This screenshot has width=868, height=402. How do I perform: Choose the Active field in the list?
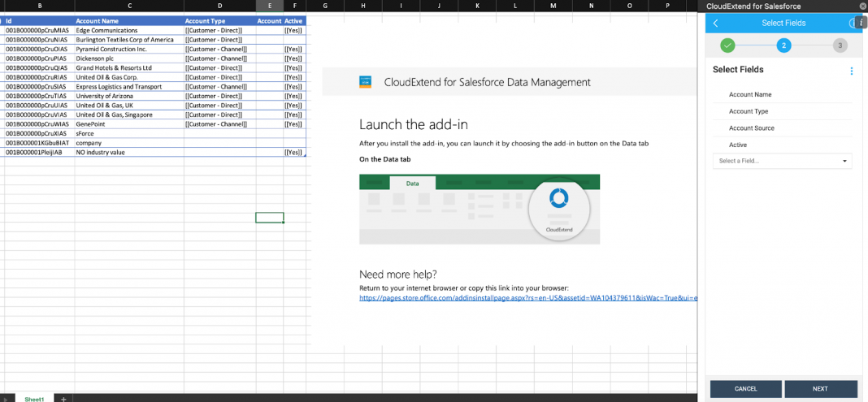[x=738, y=145]
